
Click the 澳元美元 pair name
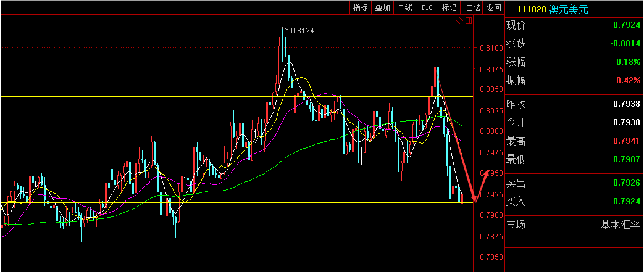(x=569, y=9)
